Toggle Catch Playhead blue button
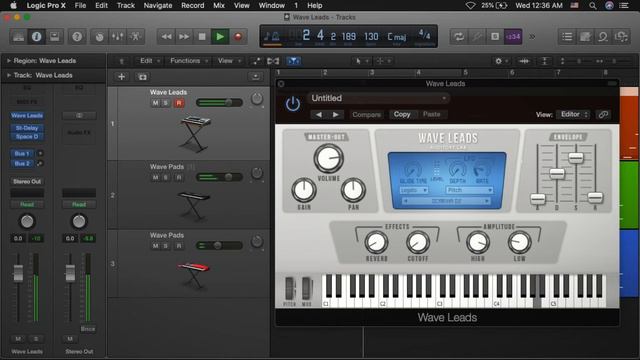 293,61
